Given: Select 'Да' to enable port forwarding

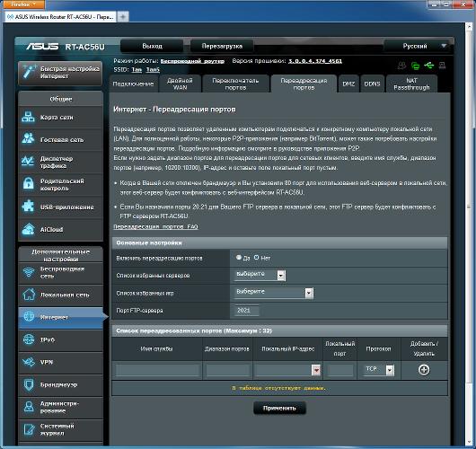Looking at the screenshot, I should click(x=239, y=258).
